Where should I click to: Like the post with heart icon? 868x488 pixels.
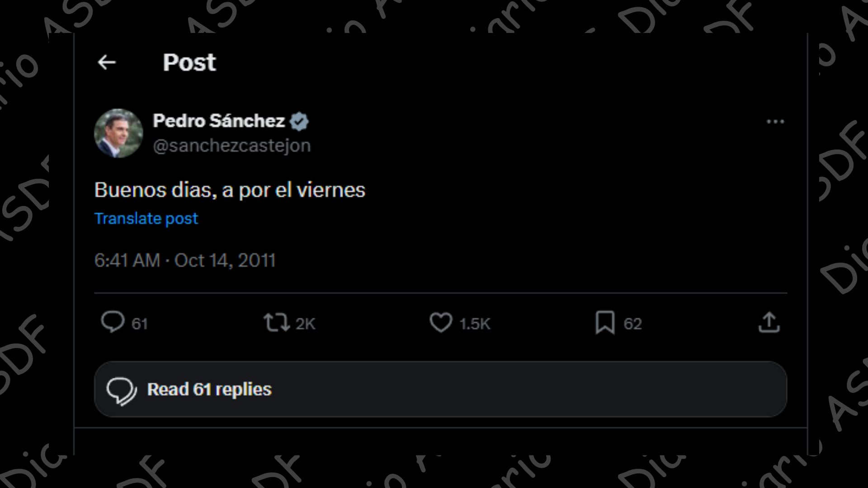coord(441,323)
